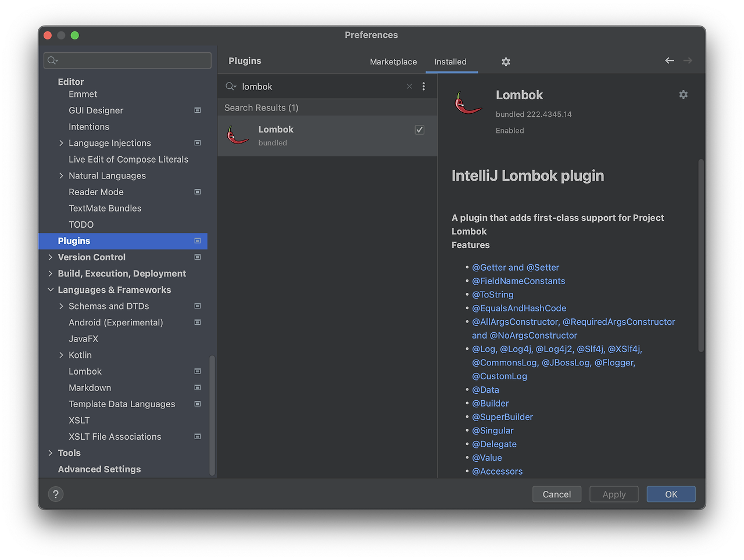Switch to the Installed tab
This screenshot has width=744, height=560.
(x=450, y=62)
